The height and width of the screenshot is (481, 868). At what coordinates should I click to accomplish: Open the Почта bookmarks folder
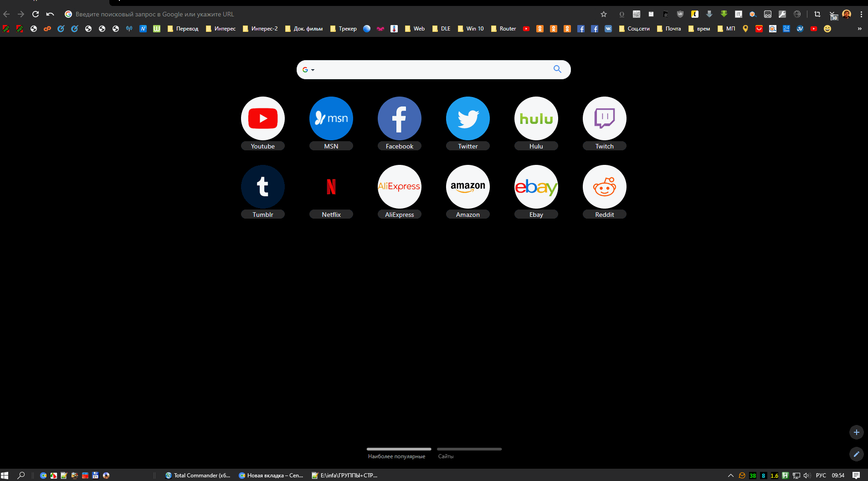pyautogui.click(x=669, y=29)
